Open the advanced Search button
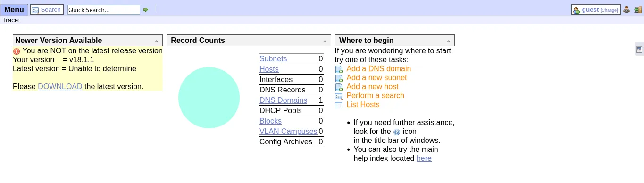Image resolution: width=644 pixels, height=183 pixels. (x=47, y=9)
